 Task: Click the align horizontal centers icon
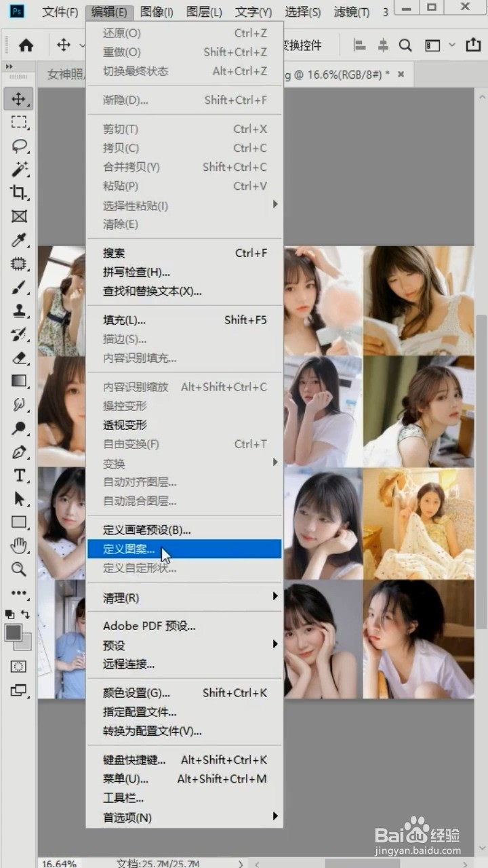click(x=383, y=45)
